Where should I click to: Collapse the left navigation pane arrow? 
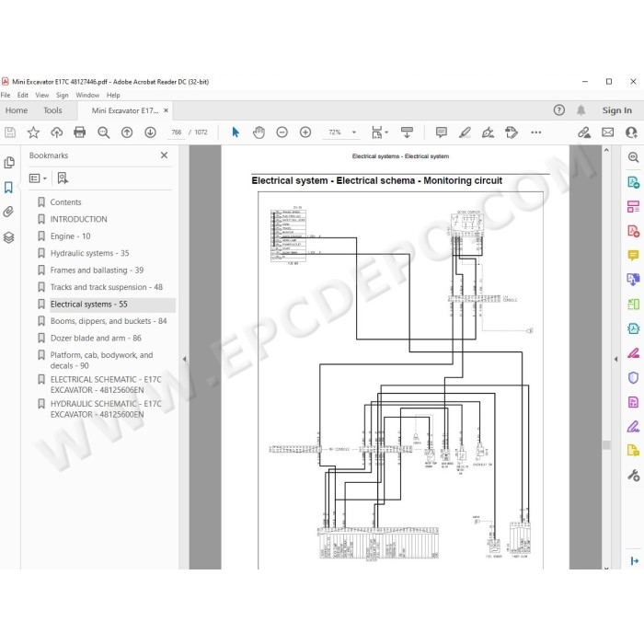coord(184,359)
